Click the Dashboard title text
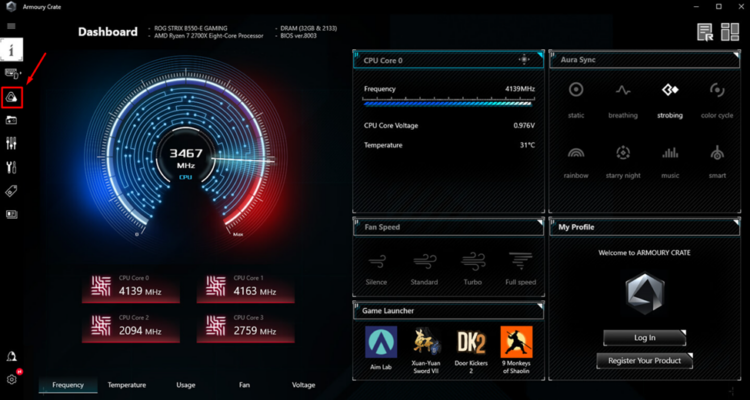The height and width of the screenshot is (400, 750). click(108, 32)
